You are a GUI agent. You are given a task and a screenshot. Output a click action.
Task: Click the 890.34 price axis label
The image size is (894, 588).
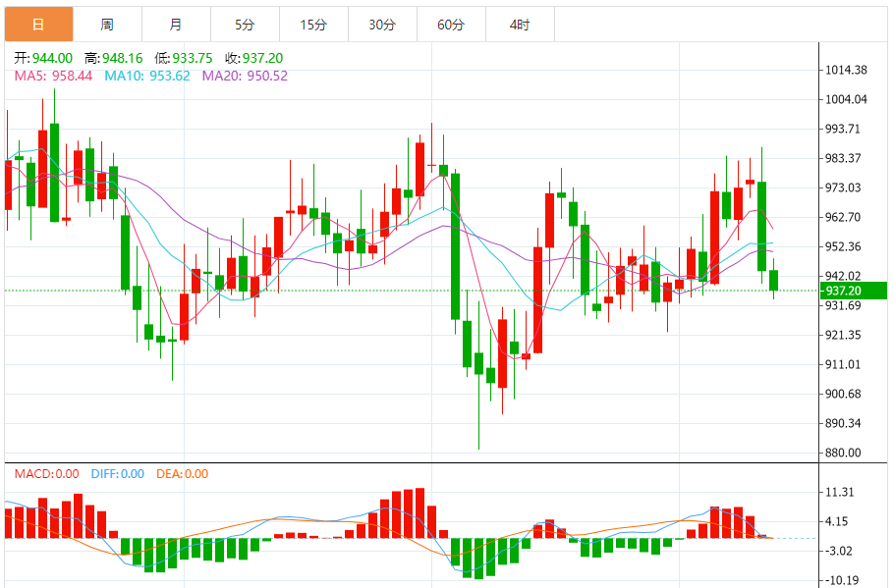coord(843,423)
